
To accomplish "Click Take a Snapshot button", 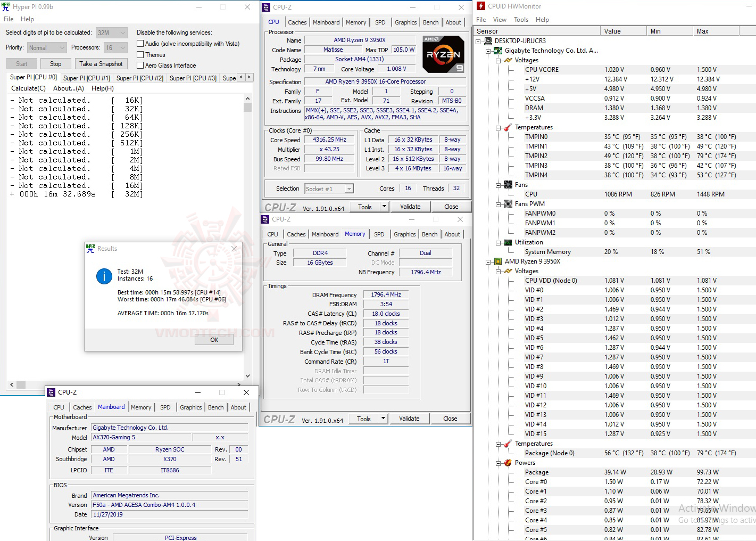I will 101,64.
